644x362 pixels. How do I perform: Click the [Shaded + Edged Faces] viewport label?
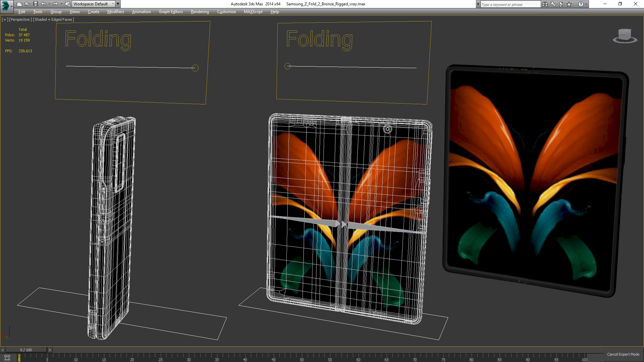[53, 19]
